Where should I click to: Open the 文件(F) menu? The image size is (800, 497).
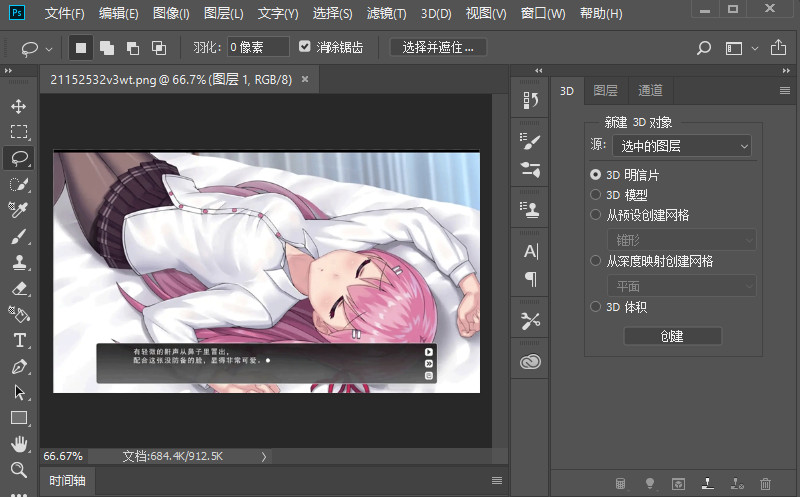(x=64, y=13)
